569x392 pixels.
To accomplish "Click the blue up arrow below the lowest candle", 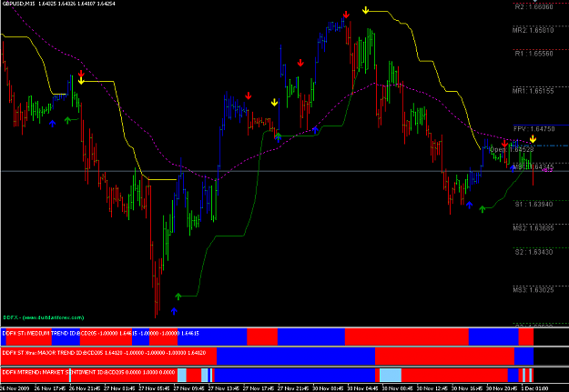I will pyautogui.click(x=174, y=311).
